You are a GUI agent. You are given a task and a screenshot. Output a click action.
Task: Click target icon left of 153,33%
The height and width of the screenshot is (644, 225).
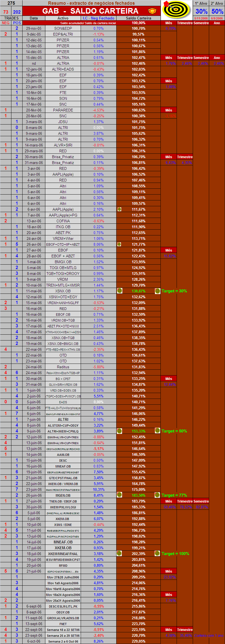[x=120, y=431]
